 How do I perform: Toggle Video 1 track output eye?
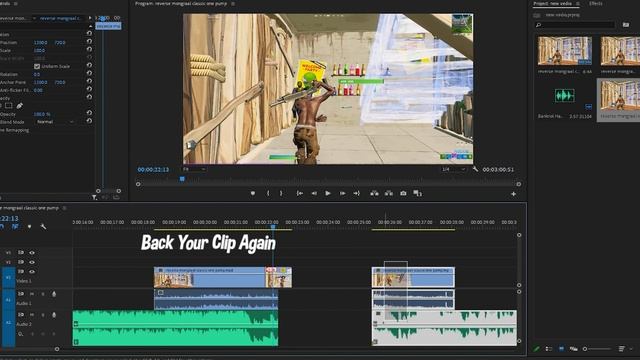[x=32, y=271]
